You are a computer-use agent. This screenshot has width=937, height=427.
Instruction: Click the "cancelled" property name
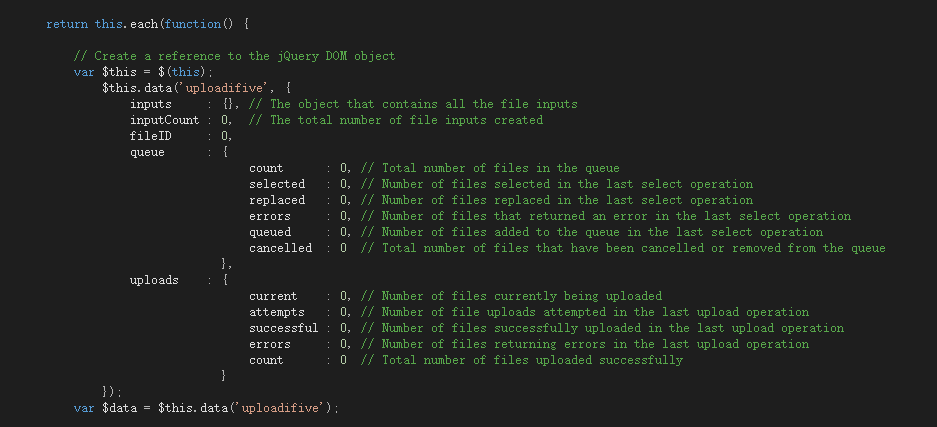coord(281,248)
